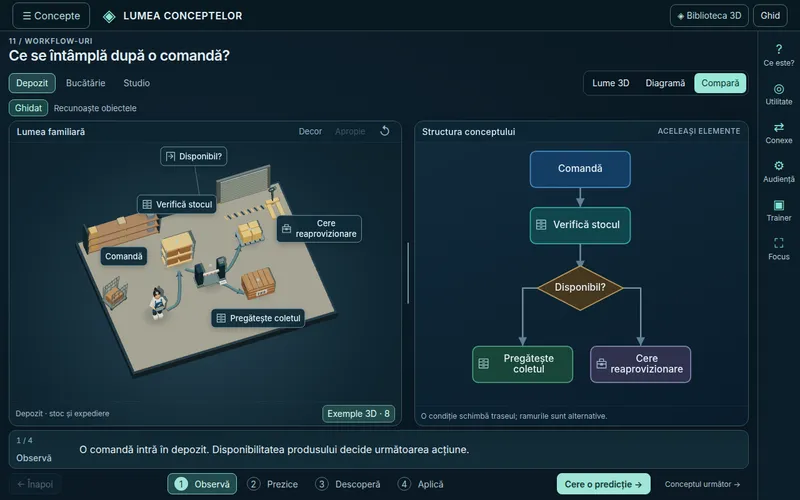Go to step 1 Observă
Viewport: 800px width, 500px height.
(202, 484)
